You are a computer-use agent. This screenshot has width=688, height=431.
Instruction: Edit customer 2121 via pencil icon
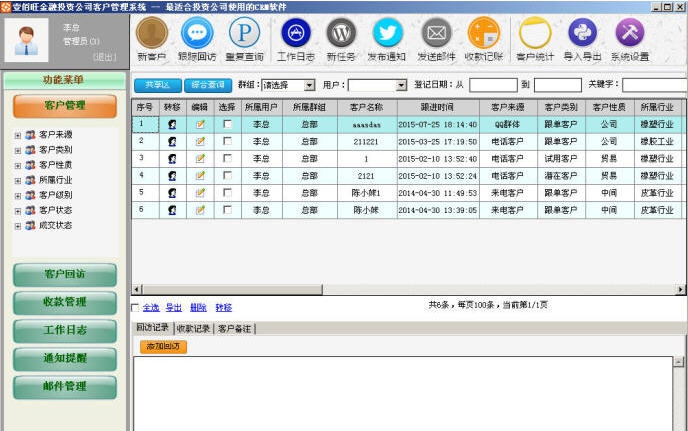coord(200,176)
